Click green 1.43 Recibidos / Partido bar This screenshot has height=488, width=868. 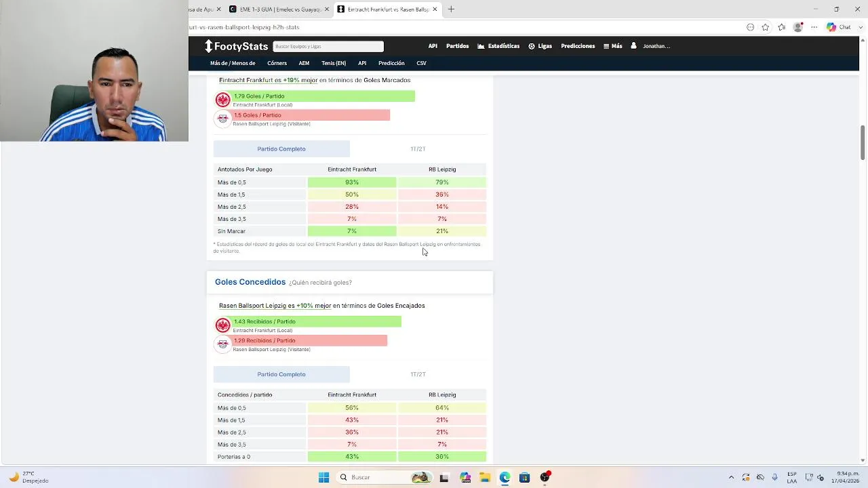tap(317, 321)
